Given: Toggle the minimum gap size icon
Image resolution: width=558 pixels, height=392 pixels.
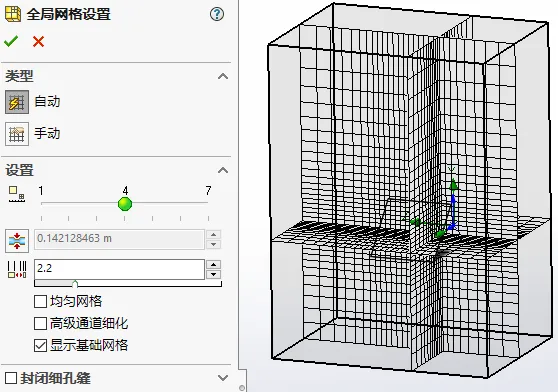Looking at the screenshot, I should point(17,241).
